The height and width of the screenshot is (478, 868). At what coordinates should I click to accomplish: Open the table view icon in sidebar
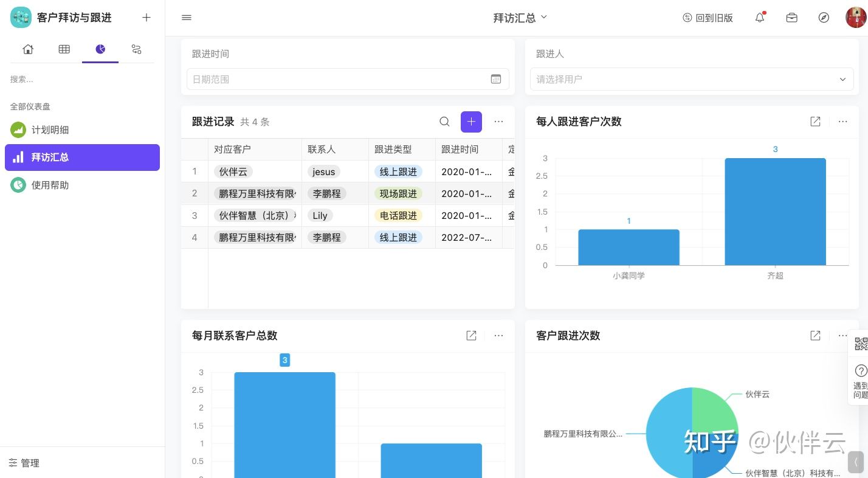tap(64, 50)
